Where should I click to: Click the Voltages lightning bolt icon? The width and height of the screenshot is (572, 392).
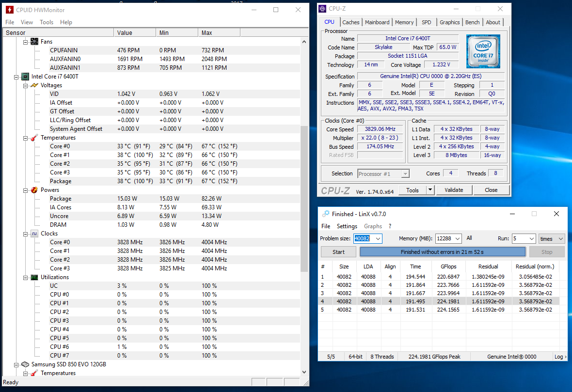(34, 85)
